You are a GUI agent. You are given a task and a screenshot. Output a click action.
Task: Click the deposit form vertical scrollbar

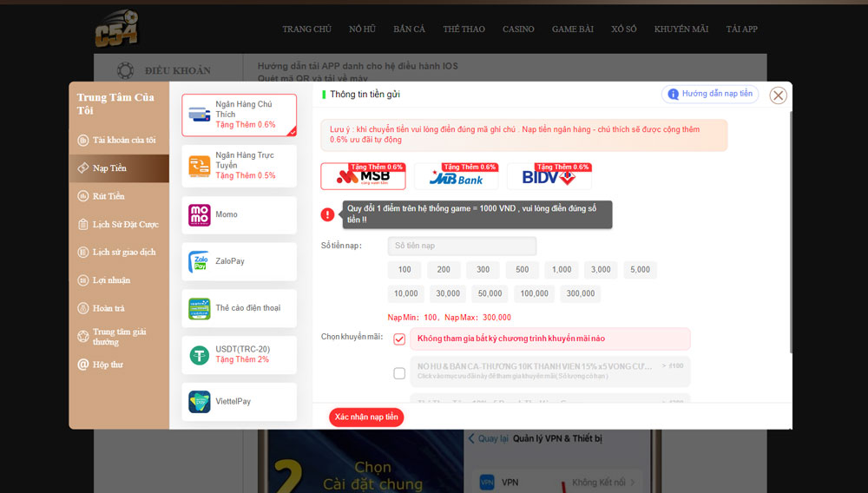point(791,233)
